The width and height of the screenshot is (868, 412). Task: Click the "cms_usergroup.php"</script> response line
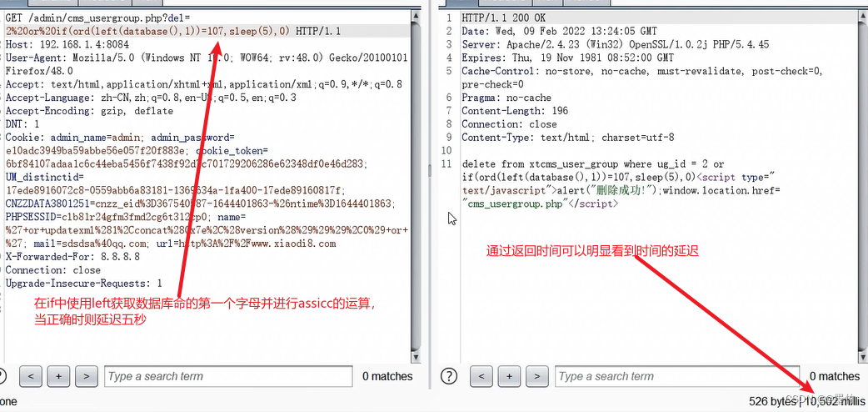541,204
